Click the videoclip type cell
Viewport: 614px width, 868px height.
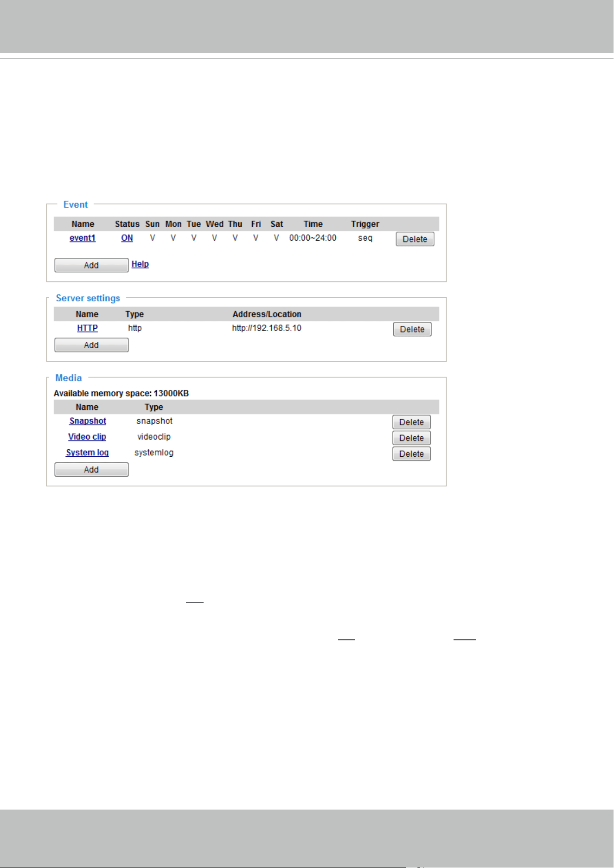[x=154, y=436]
